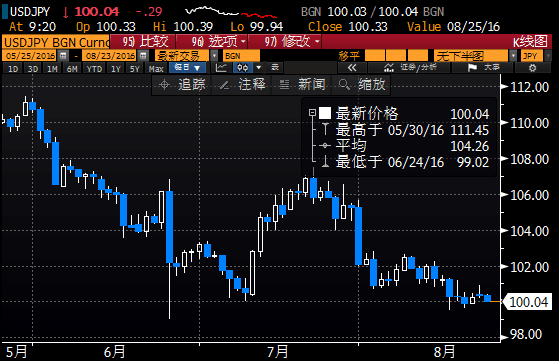Set range to 1M
Viewport: 559px width, 361px height.
[x=52, y=68]
